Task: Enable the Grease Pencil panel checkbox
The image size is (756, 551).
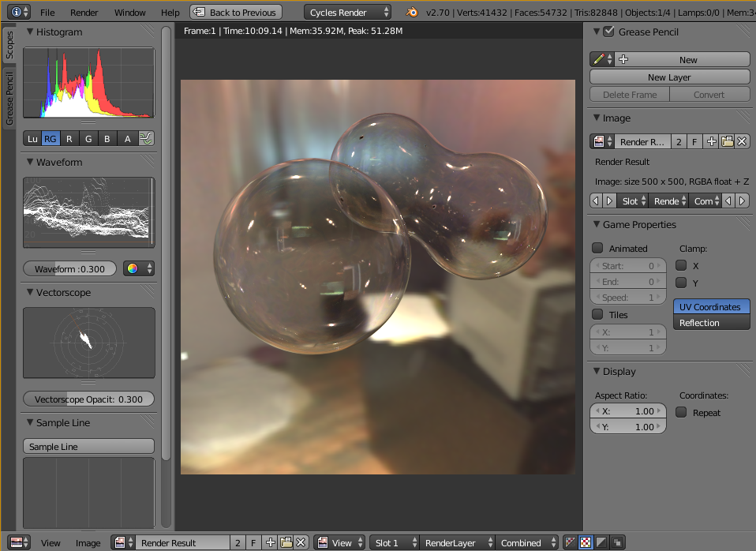Action: (x=609, y=32)
